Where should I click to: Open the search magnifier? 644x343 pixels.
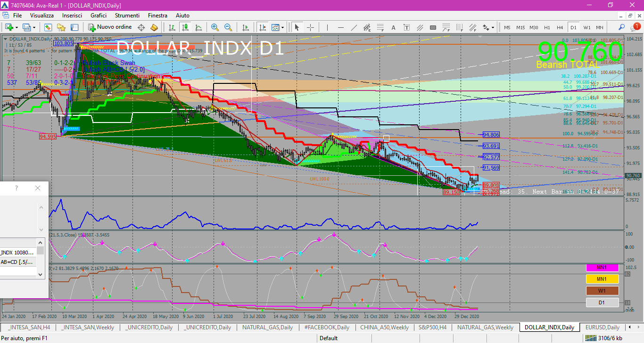(621, 27)
